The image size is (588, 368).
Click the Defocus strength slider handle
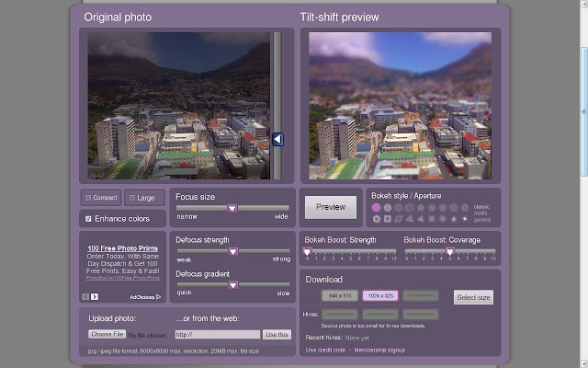pos(233,251)
